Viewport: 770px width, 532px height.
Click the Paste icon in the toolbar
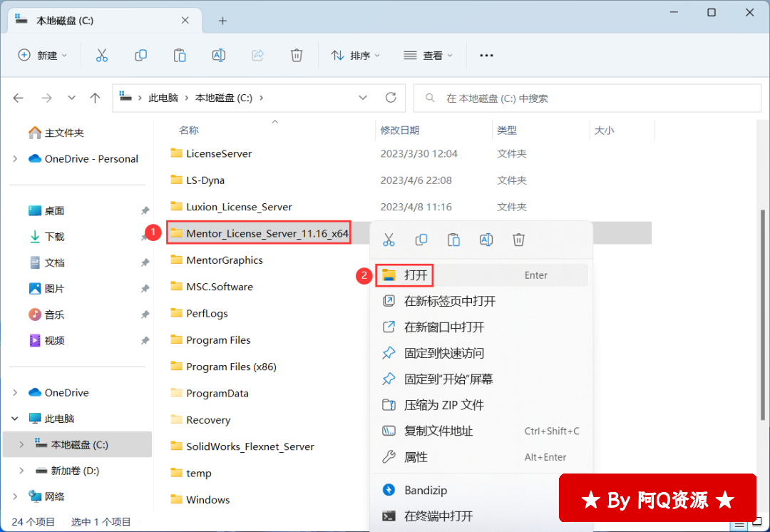[x=180, y=56]
